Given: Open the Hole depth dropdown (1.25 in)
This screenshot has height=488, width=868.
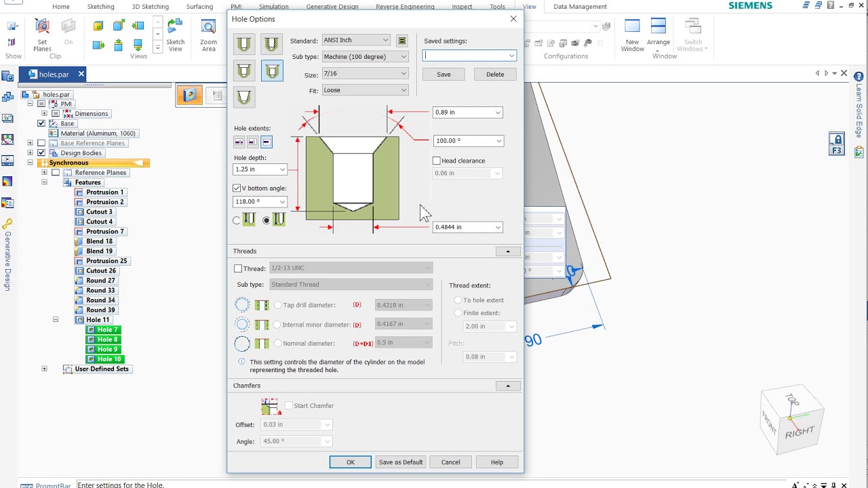Looking at the screenshot, I should [282, 169].
